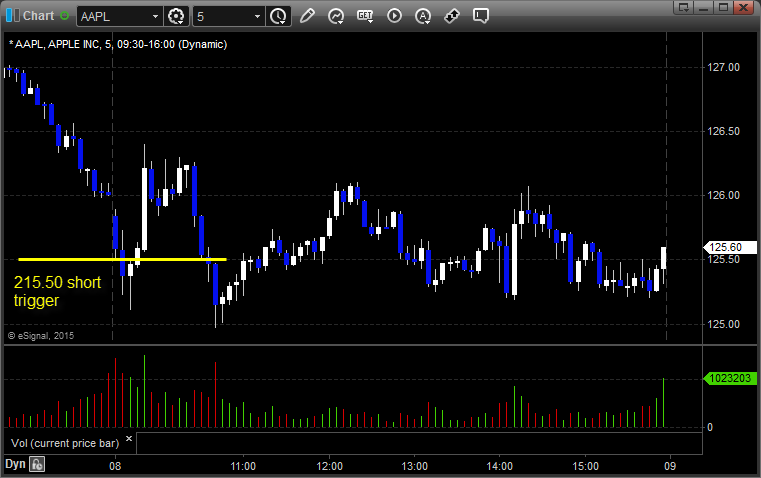Image resolution: width=761 pixels, height=478 pixels.
Task: Click the 127.00 price axis label
Action: pyautogui.click(x=724, y=67)
